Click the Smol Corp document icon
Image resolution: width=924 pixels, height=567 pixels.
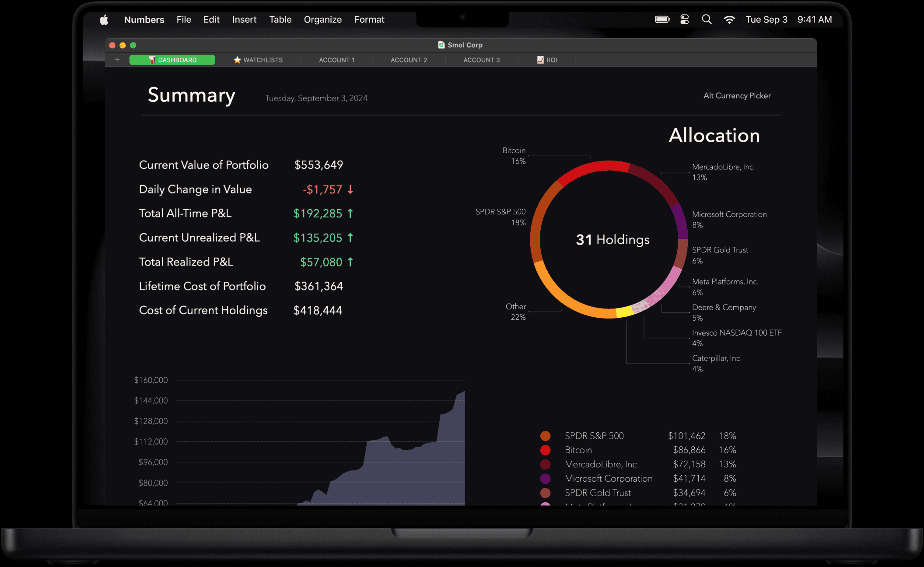click(441, 45)
